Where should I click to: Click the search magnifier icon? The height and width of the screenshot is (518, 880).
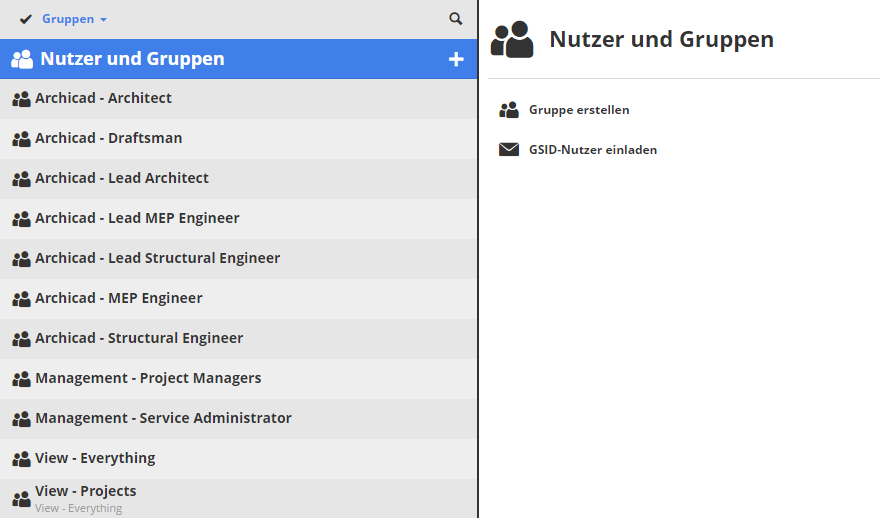tap(456, 19)
